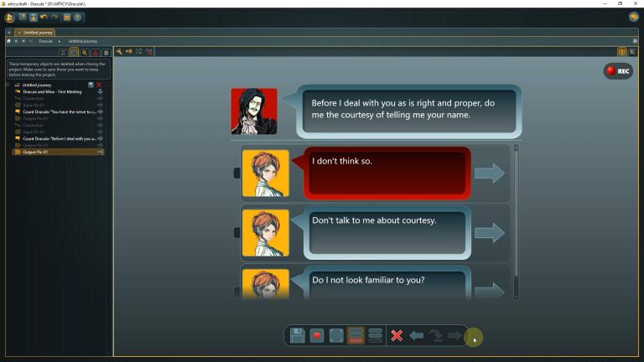Click arrow beside 'Count Dracula: You have the nerve'
Screen dimensions: 644x362
[100, 111]
